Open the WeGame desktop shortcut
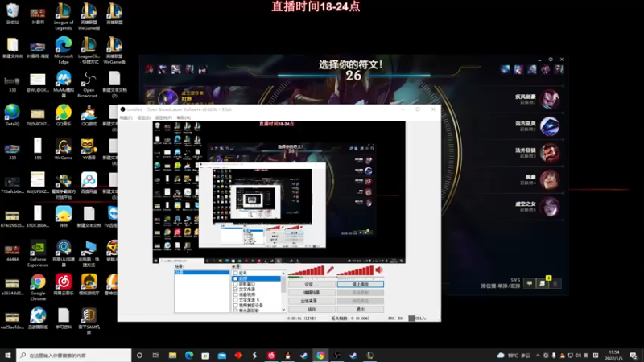 [64, 150]
